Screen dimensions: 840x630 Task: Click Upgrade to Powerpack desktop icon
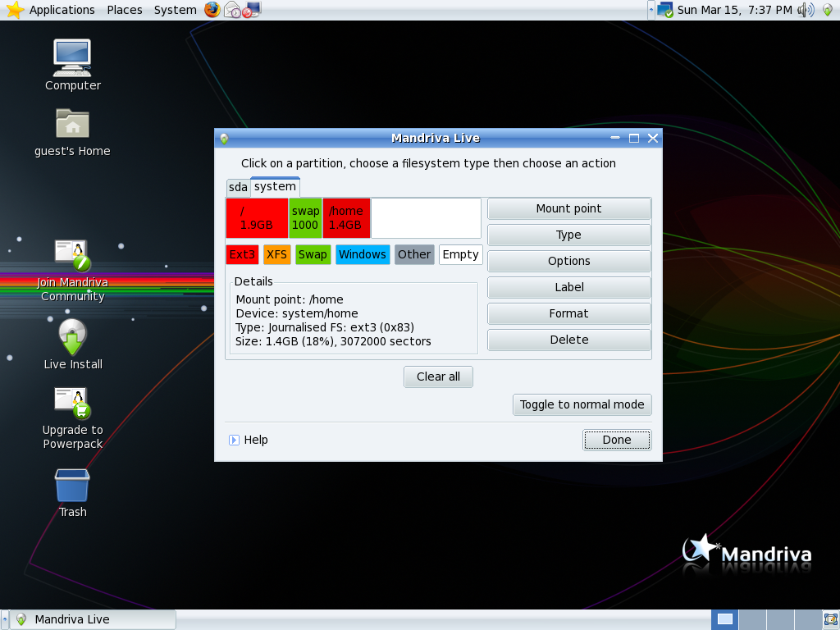72,418
